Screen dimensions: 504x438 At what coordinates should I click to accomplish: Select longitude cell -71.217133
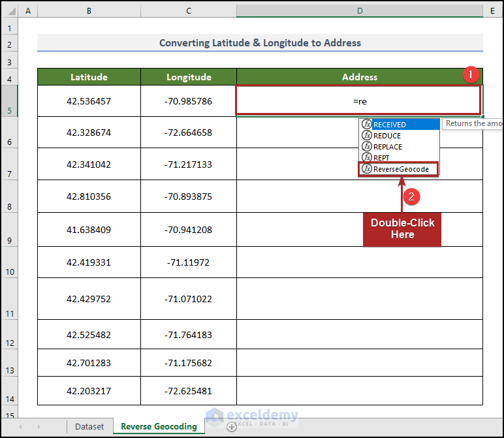click(x=189, y=164)
